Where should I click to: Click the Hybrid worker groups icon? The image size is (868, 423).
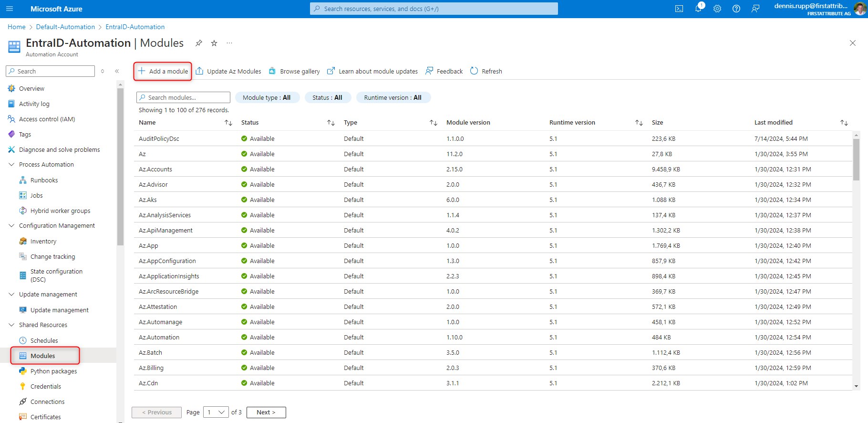23,211
